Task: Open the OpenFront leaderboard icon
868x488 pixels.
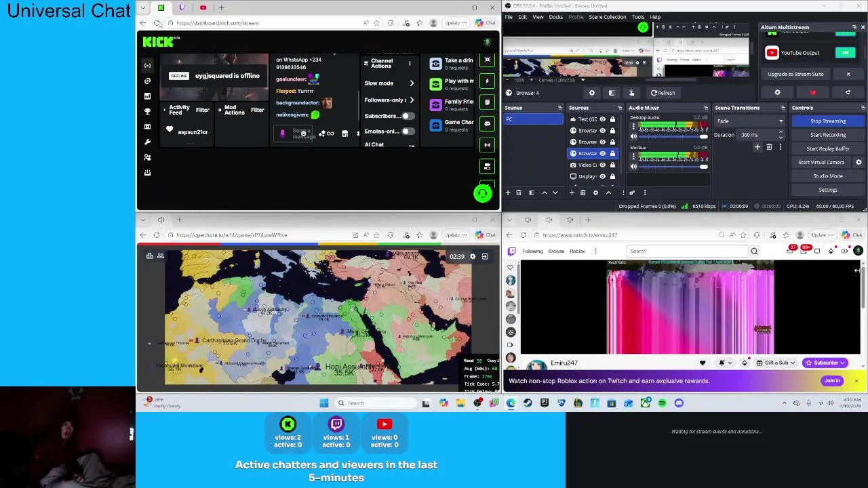Action: tap(150, 256)
